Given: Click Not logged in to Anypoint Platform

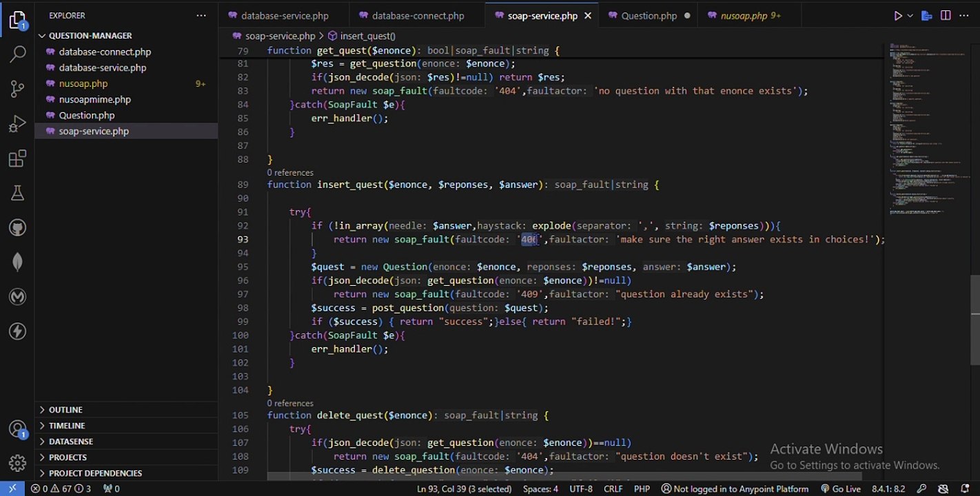Looking at the screenshot, I should point(735,488).
